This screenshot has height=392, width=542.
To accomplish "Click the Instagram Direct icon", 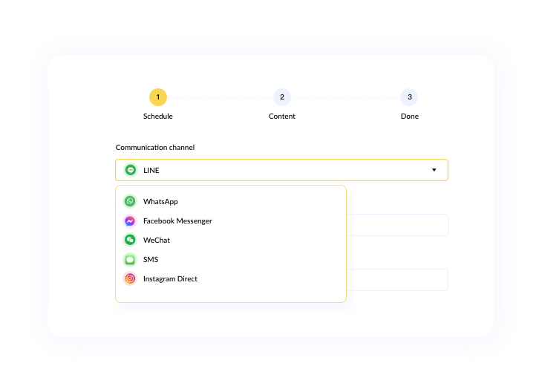I will coord(130,278).
